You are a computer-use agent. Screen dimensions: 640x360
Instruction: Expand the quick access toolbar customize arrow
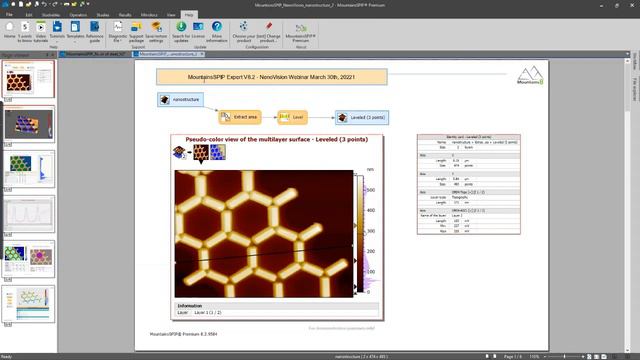pos(88,4)
